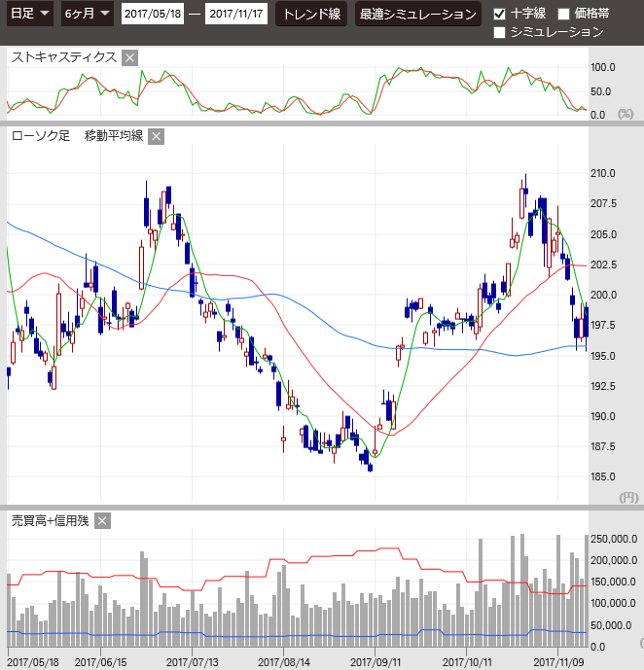Click the 2017/10/11 date axis marker
644x670 pixels.
pyautogui.click(x=467, y=661)
